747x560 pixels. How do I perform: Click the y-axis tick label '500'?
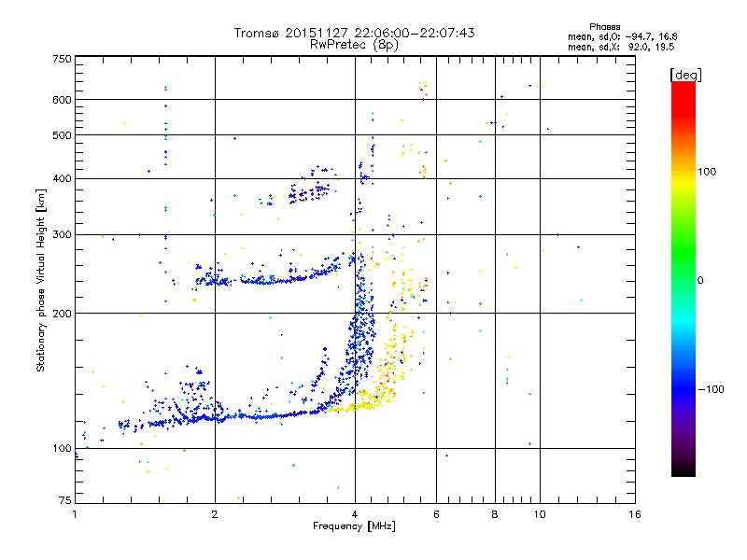pos(62,135)
